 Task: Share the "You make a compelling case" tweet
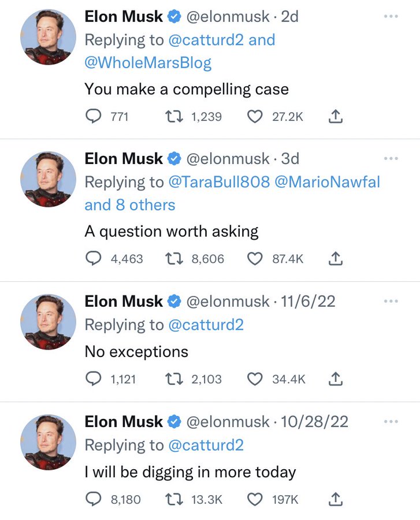(x=336, y=117)
